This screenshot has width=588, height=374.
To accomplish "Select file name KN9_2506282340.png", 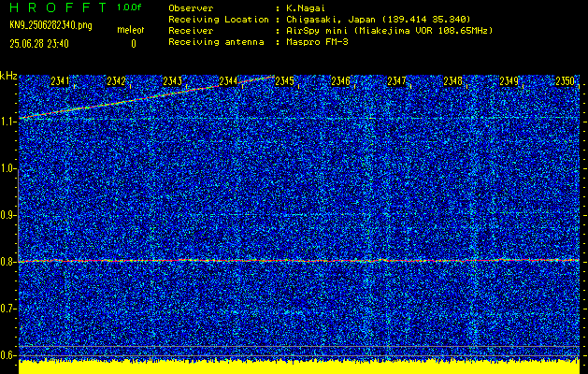I will coord(50,25).
